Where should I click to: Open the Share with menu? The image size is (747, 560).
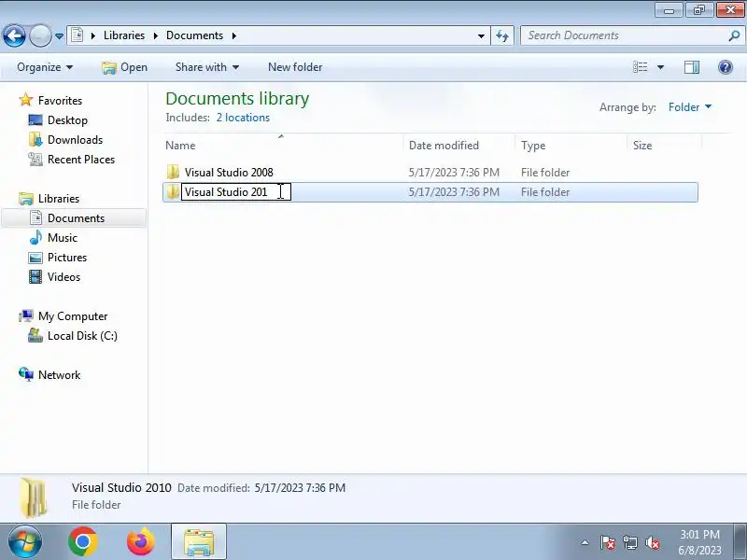(206, 67)
